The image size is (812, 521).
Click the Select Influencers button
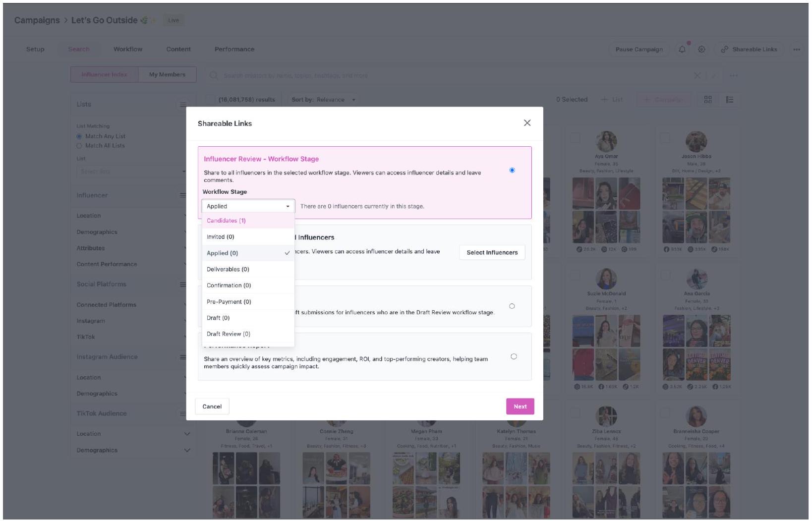pos(492,252)
